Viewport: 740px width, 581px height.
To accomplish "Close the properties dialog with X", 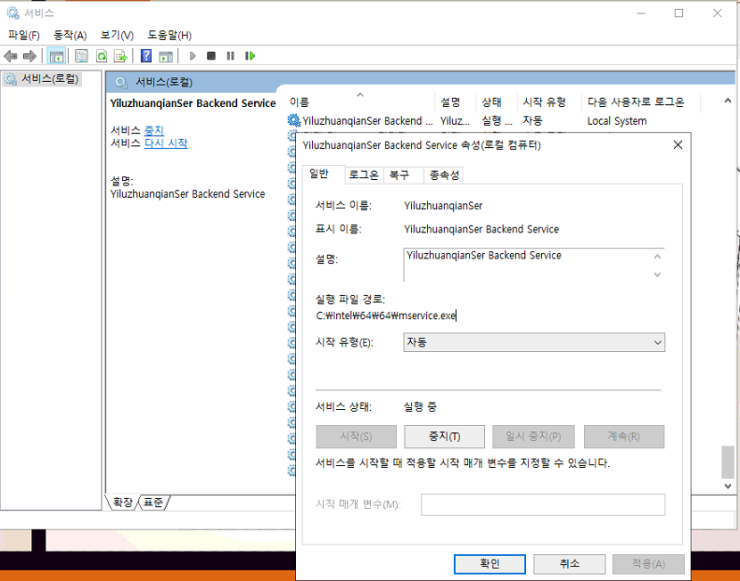I will 678,145.
